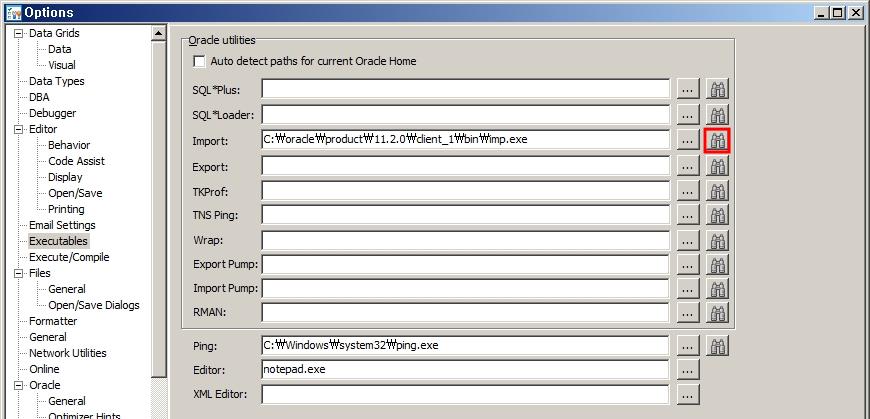This screenshot has width=870, height=419.
Task: Click the binoculars icon next to SQL*Loader
Action: click(x=717, y=115)
